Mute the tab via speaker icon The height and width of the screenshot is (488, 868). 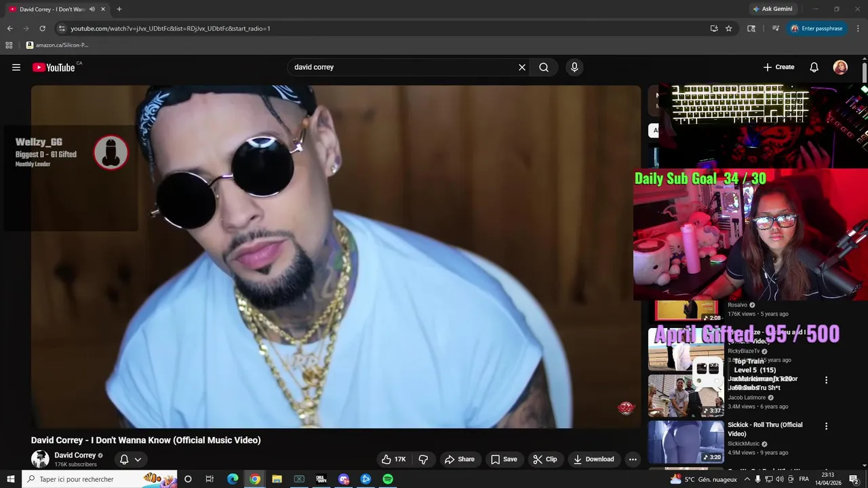click(x=92, y=9)
